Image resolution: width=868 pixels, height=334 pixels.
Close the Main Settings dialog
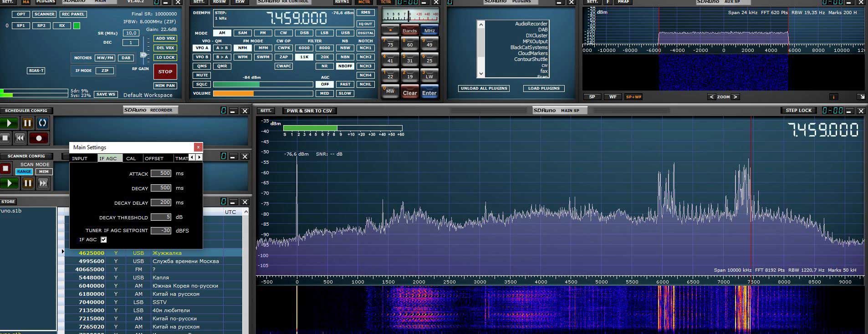coord(198,147)
